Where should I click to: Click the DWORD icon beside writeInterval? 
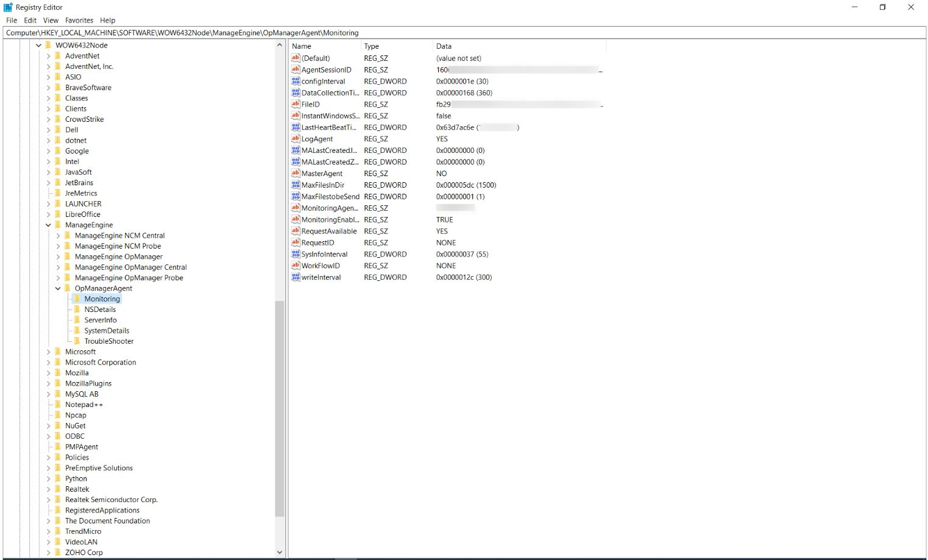point(296,277)
